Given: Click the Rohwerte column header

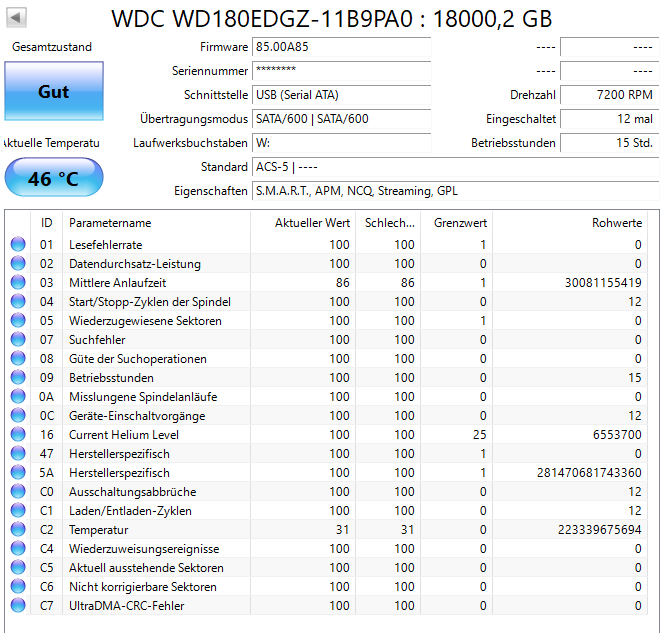Looking at the screenshot, I should [570, 223].
